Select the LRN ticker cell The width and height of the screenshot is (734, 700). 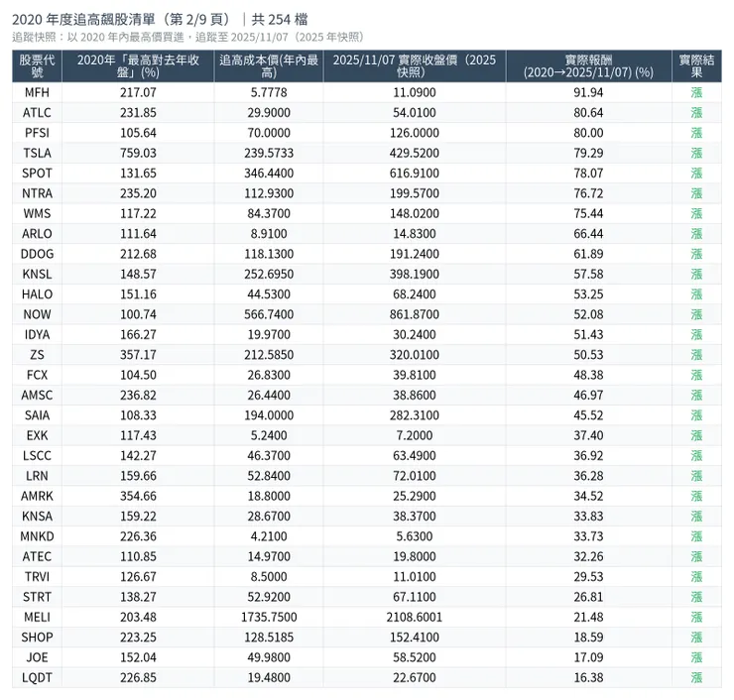37,476
